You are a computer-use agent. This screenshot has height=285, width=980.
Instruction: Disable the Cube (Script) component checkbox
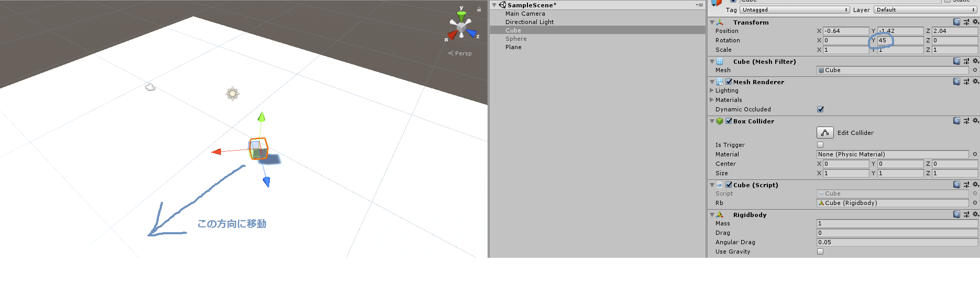(x=729, y=185)
